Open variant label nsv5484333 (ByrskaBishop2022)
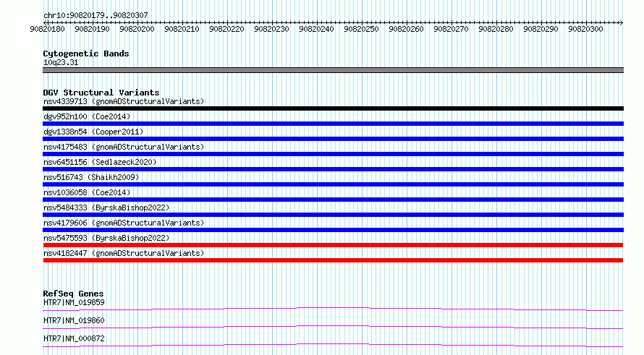The image size is (644, 355). [x=106, y=208]
